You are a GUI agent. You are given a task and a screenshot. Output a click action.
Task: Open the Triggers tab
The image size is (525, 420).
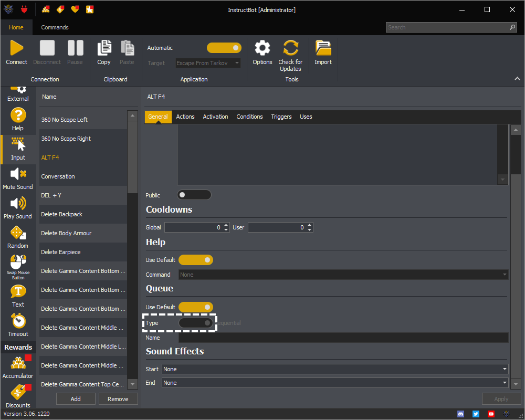[281, 117]
